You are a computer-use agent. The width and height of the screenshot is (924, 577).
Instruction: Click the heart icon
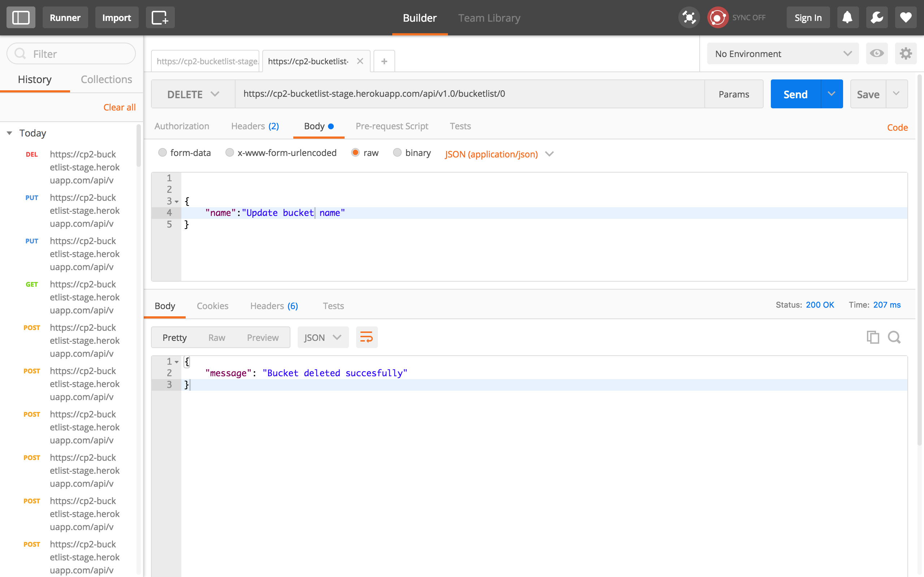pos(905,18)
